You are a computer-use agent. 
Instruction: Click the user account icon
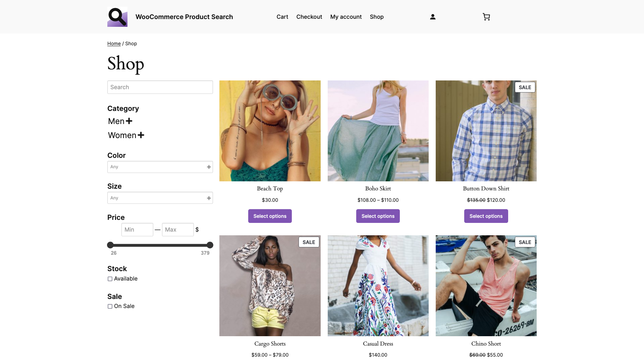pyautogui.click(x=433, y=17)
